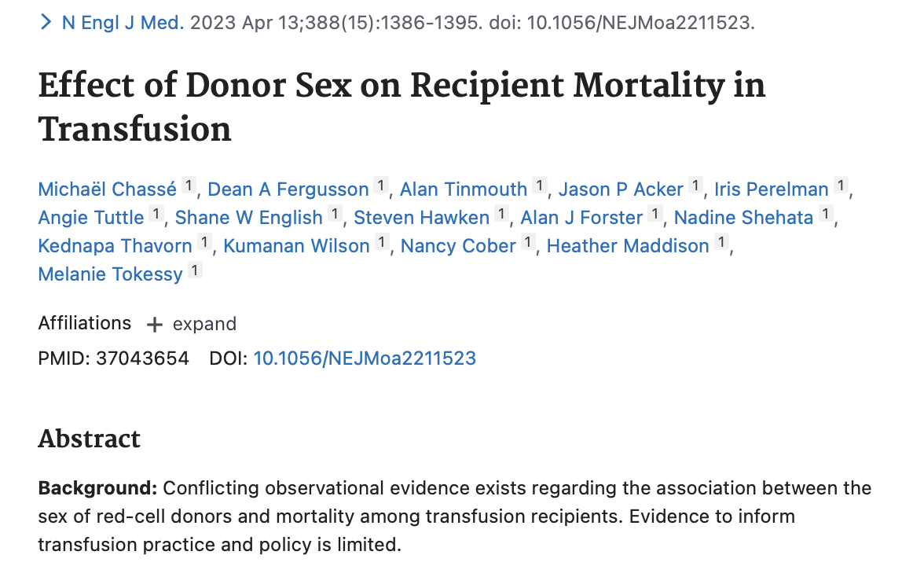924x566 pixels.
Task: Open author Angie Tuttle
Action: point(91,218)
